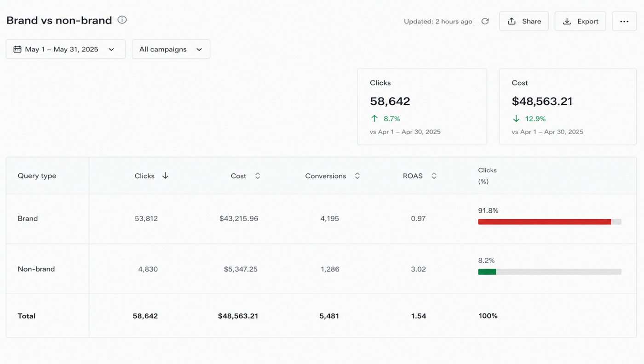Click the Share button
The image size is (644, 364).
click(524, 21)
